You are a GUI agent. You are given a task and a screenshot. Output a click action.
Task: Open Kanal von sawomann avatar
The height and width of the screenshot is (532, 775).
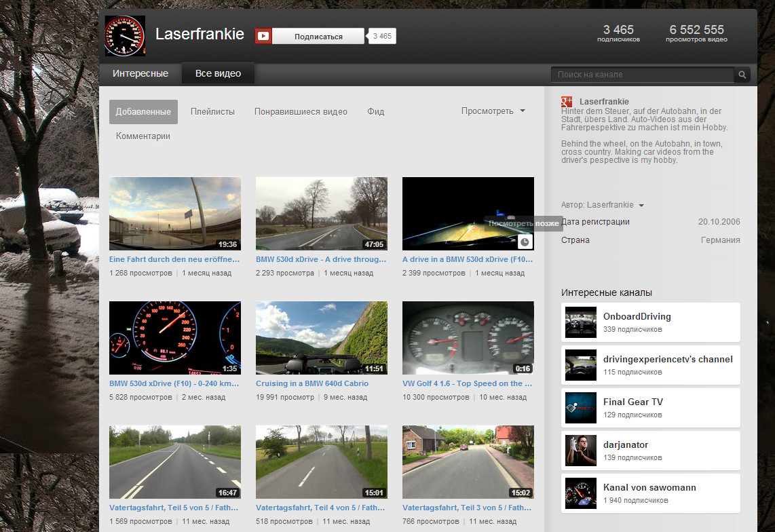pos(581,493)
